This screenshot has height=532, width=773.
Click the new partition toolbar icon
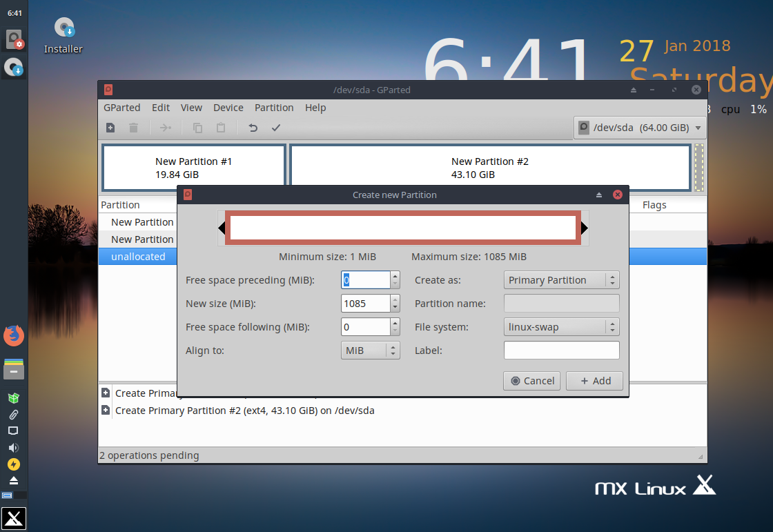point(110,128)
